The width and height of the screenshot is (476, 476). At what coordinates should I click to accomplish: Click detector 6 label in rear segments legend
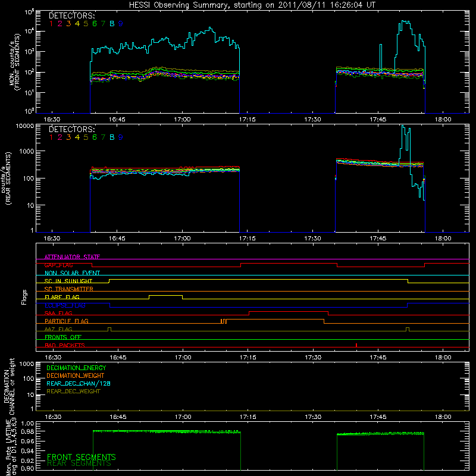pos(95,137)
